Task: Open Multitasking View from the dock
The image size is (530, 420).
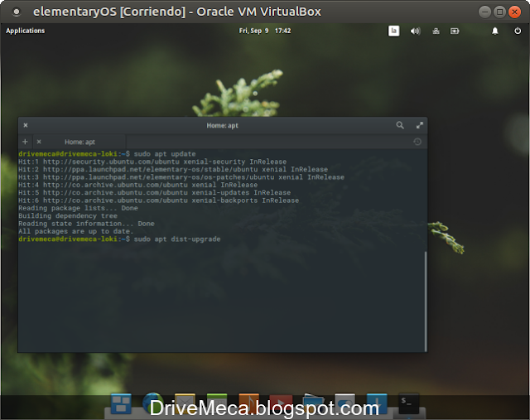Action: click(121, 403)
